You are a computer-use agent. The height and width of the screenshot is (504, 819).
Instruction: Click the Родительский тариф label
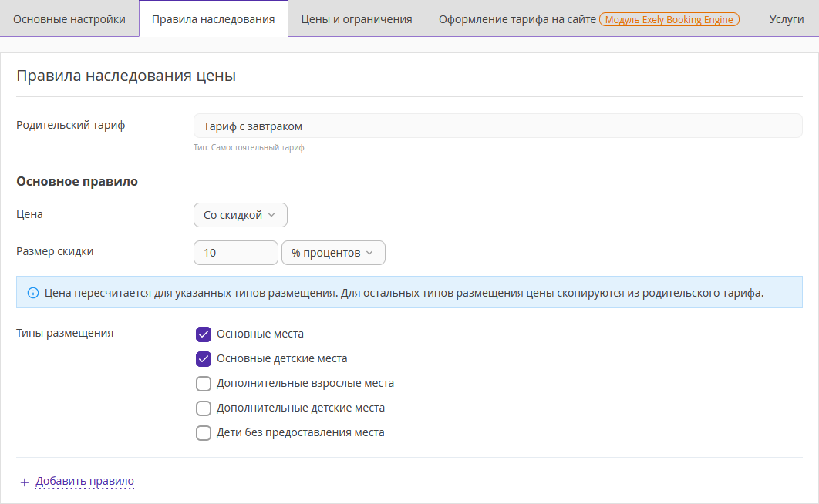coord(70,125)
